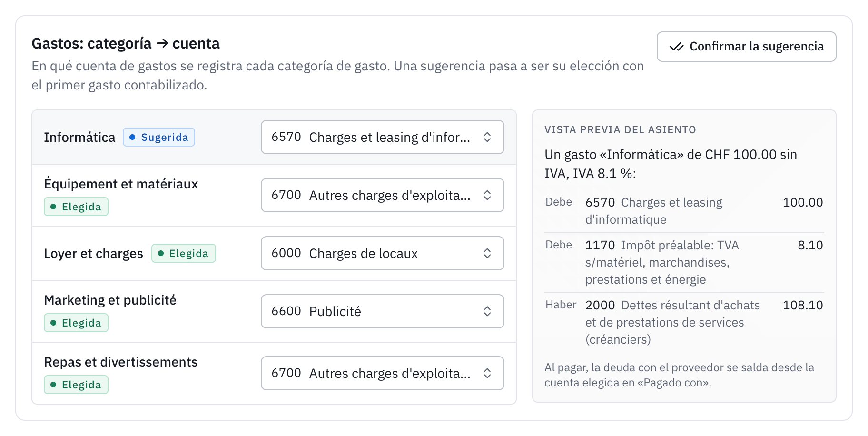Click the 108.10 credit amount
The width and height of the screenshot is (868, 436).
(803, 305)
